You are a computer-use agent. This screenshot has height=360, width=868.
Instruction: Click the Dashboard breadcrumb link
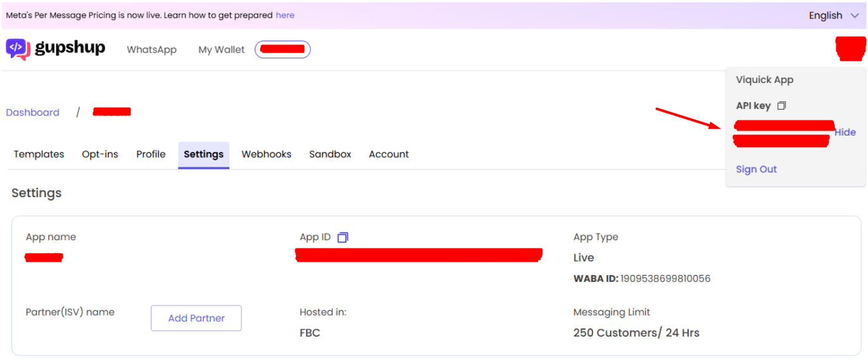tap(32, 112)
